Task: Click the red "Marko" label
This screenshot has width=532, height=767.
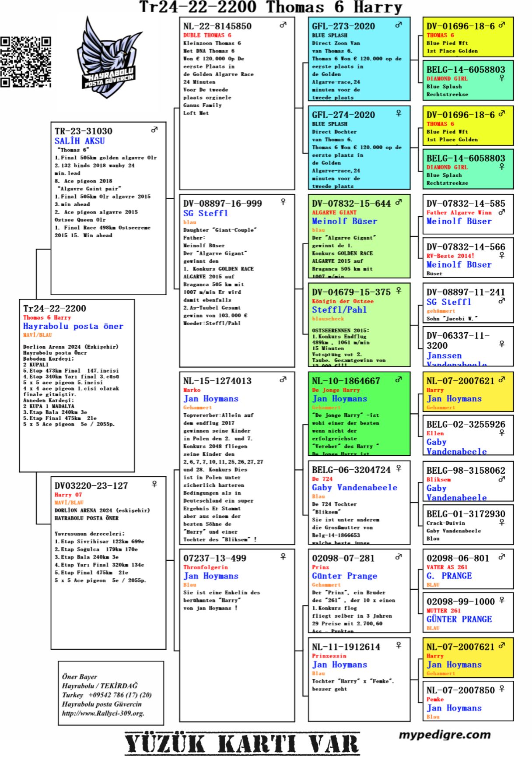Action: click(x=192, y=390)
